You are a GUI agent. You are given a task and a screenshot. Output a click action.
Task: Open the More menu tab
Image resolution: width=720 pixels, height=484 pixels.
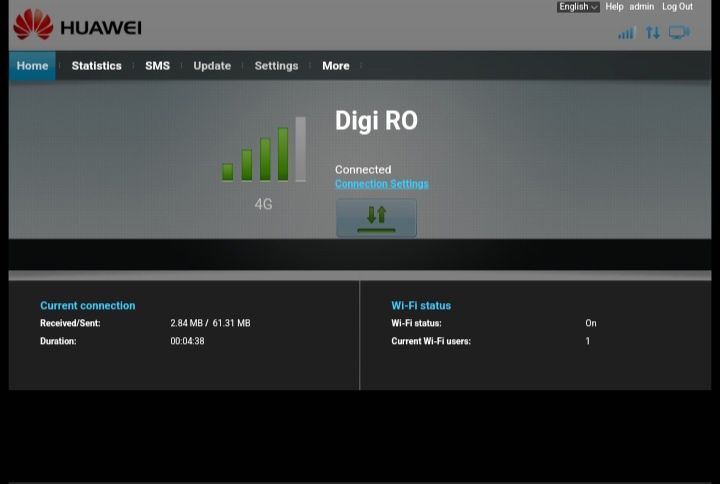point(336,66)
